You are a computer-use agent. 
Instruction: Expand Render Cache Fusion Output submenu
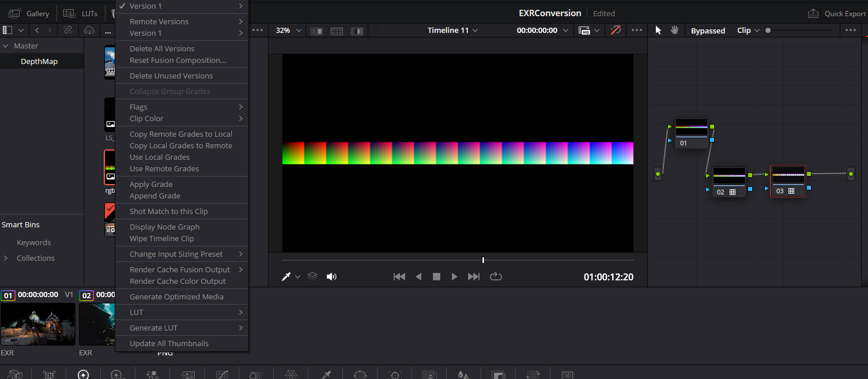click(x=182, y=269)
